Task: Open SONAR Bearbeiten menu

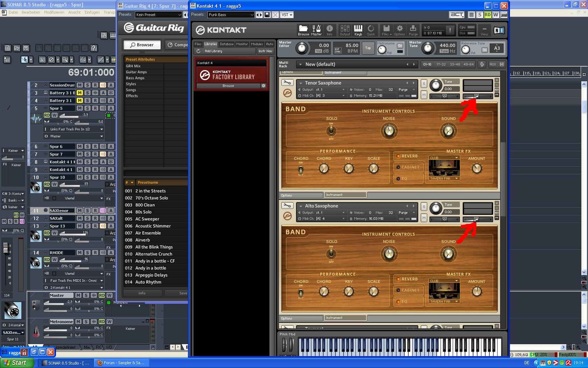Action: (x=31, y=12)
